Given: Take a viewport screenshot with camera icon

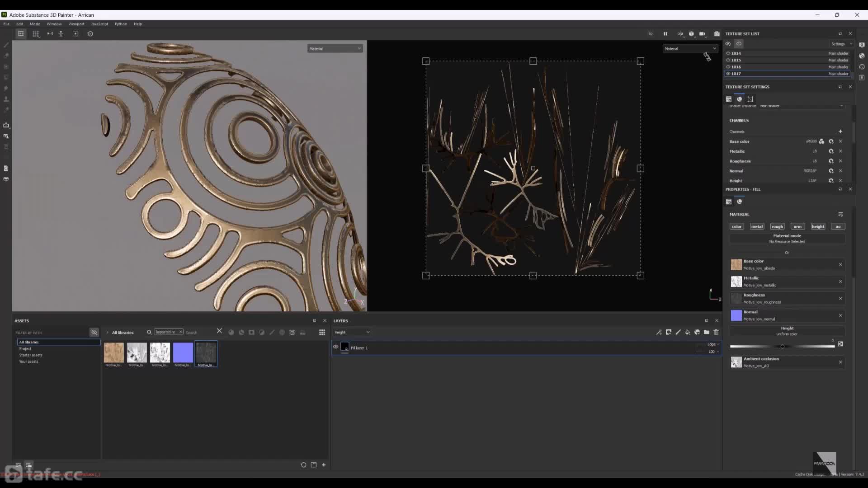Looking at the screenshot, I should 717,33.
